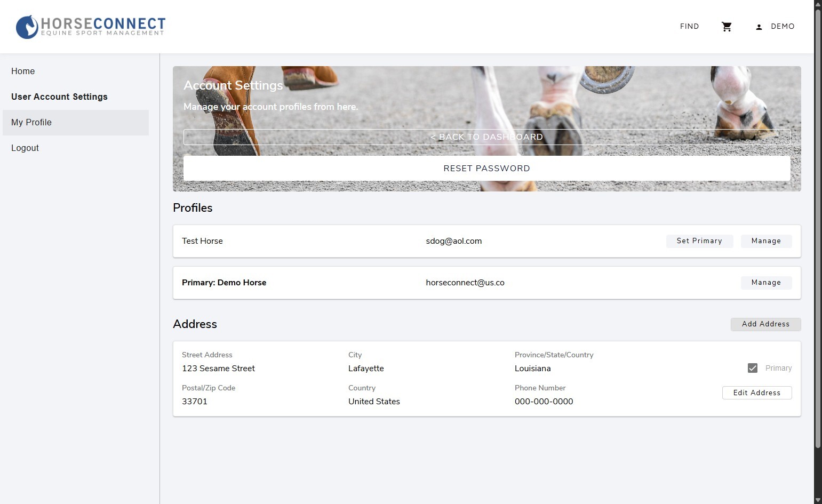The image size is (822, 504).
Task: Open User Account Settings section
Action: pos(59,97)
